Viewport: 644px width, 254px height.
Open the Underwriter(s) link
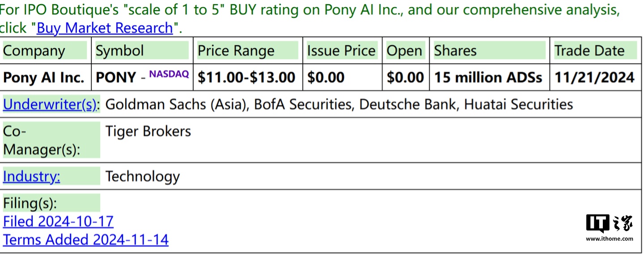(50, 104)
